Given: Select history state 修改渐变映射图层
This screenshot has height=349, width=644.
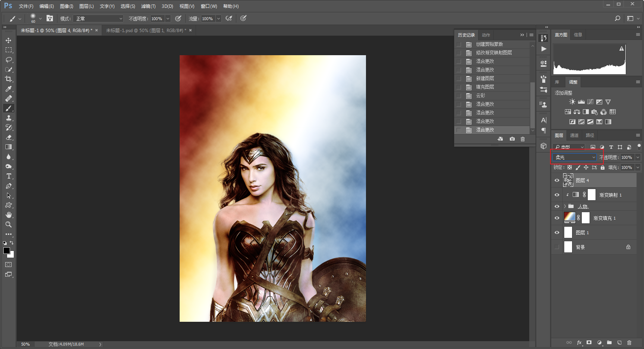Looking at the screenshot, I should tap(494, 53).
